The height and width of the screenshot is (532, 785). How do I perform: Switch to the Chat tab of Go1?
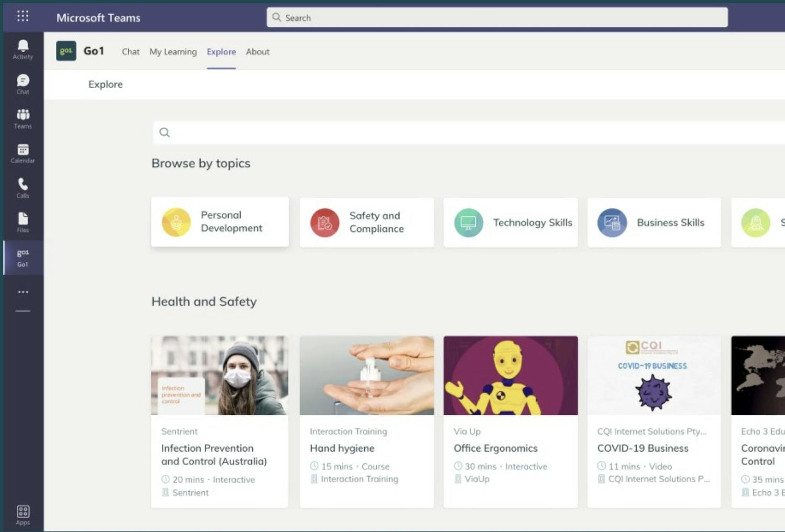[130, 52]
